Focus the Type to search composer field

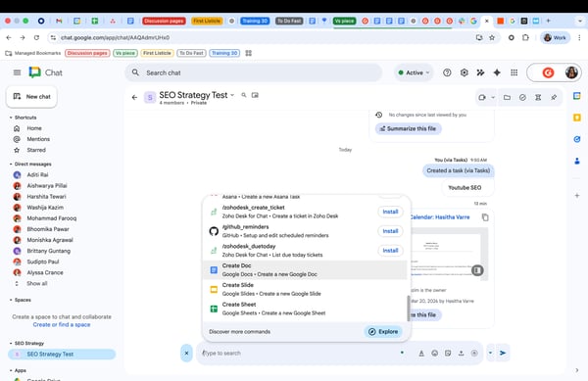300,353
